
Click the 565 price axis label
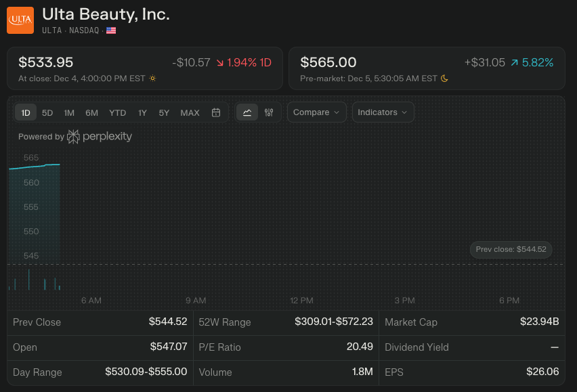tap(31, 158)
